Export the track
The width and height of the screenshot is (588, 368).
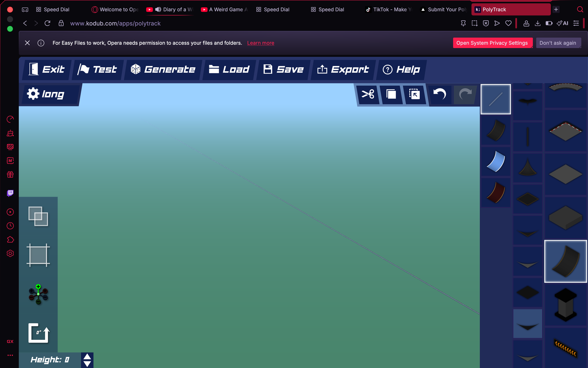tap(343, 70)
